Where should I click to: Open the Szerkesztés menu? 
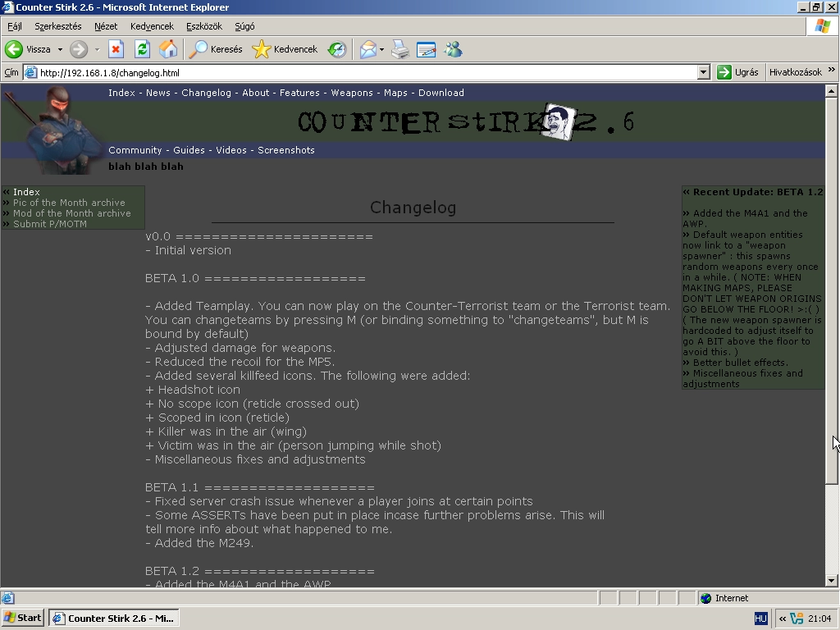coord(58,26)
